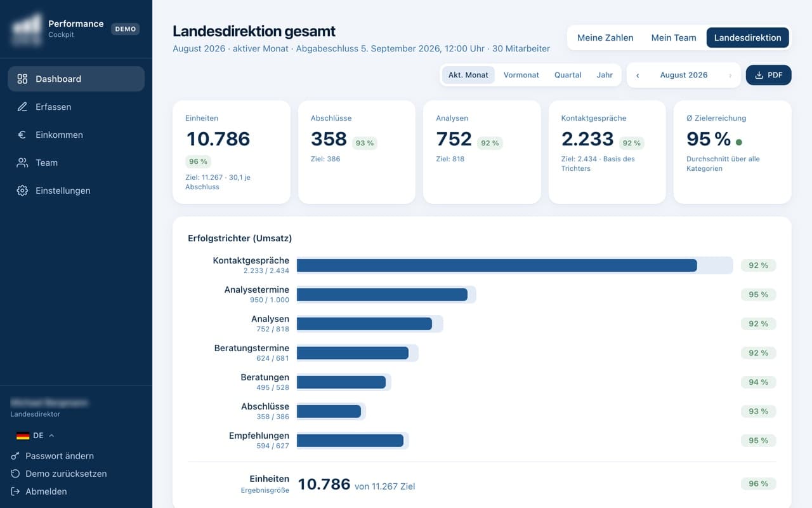Click the Abschlüsse card showing 358
The width and height of the screenshot is (812, 508).
(357, 152)
